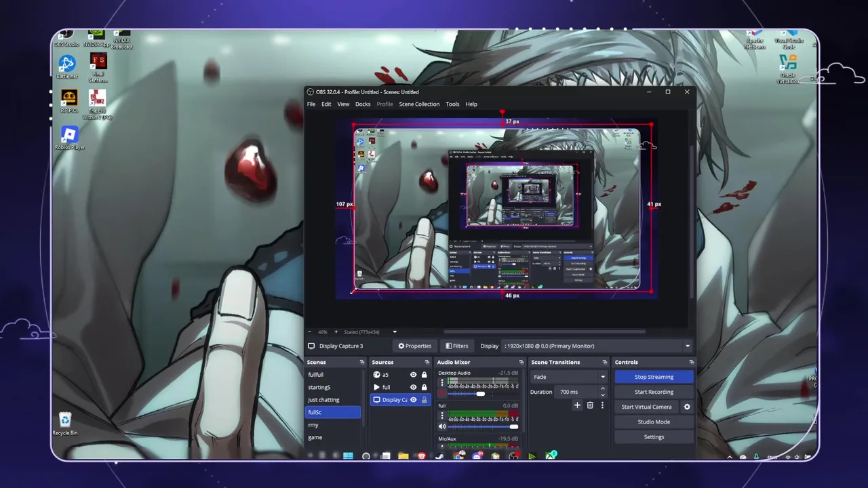Image resolution: width=868 pixels, height=488 pixels.
Task: Open the View menu
Action: click(343, 104)
